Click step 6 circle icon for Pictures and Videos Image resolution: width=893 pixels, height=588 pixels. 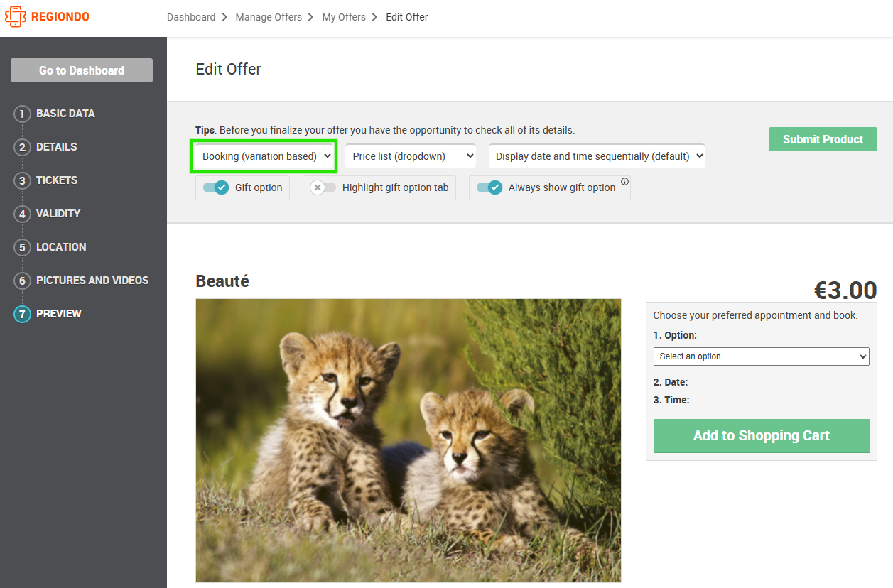22,281
